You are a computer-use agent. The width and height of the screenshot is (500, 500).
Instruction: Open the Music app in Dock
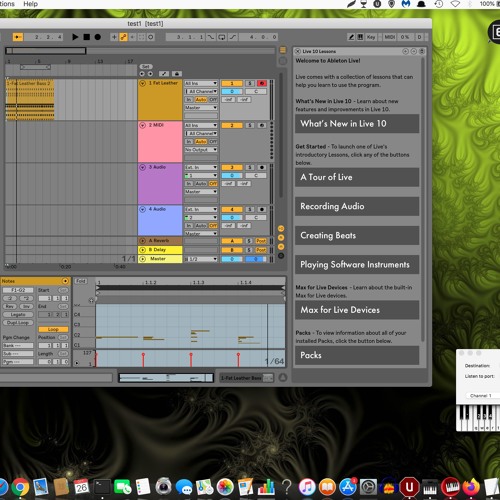[307, 488]
